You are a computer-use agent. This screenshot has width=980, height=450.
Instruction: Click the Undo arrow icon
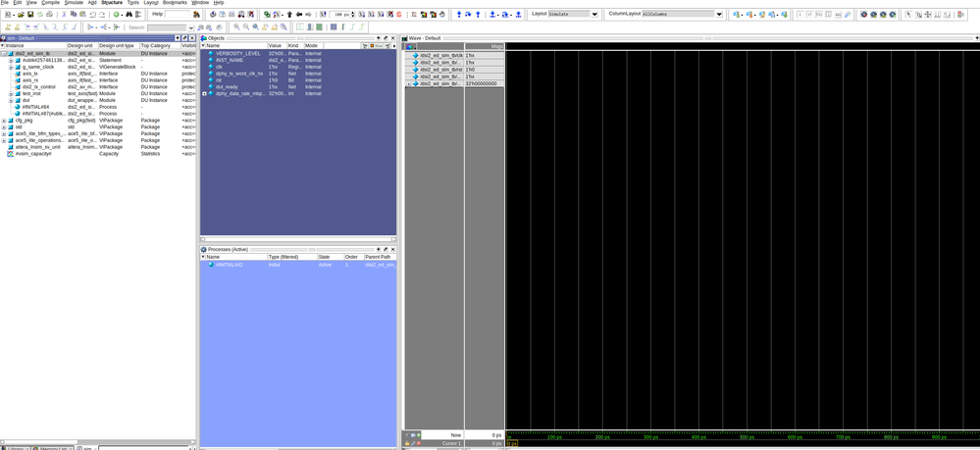point(92,14)
